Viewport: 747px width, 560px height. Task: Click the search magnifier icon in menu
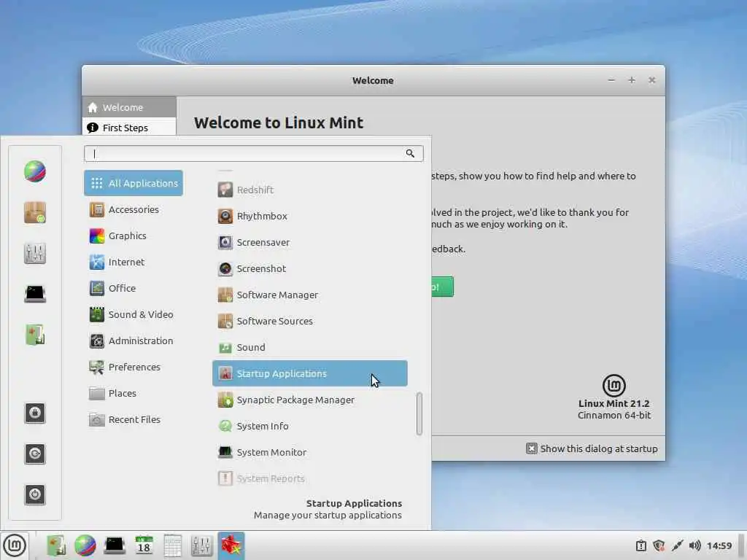point(410,153)
